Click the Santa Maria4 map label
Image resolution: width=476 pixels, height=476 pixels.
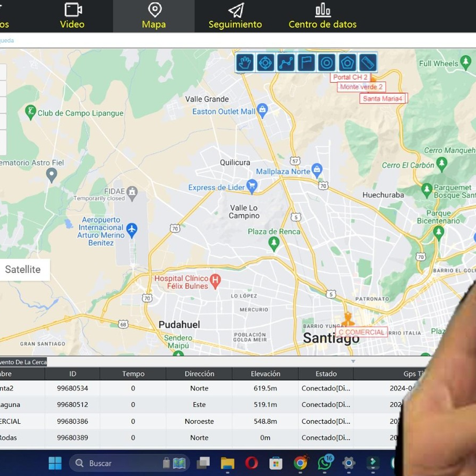pos(382,99)
